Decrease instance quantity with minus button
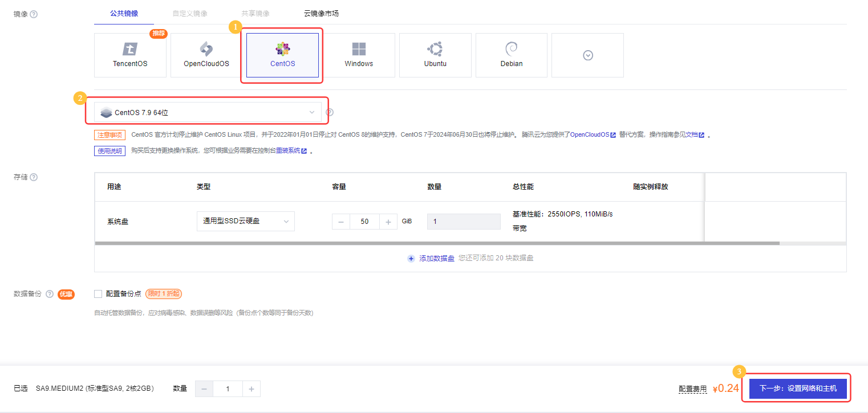This screenshot has width=868, height=413. click(204, 389)
